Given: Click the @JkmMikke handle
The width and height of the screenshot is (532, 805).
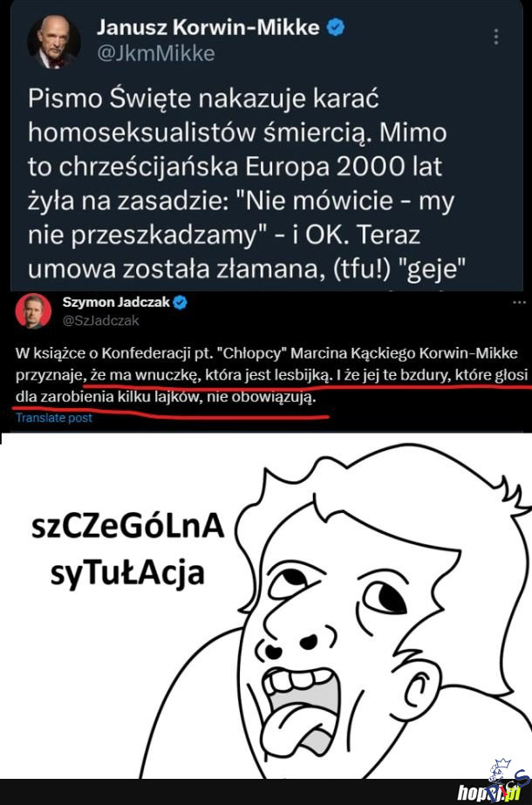Looking at the screenshot, I should pyautogui.click(x=155, y=53).
